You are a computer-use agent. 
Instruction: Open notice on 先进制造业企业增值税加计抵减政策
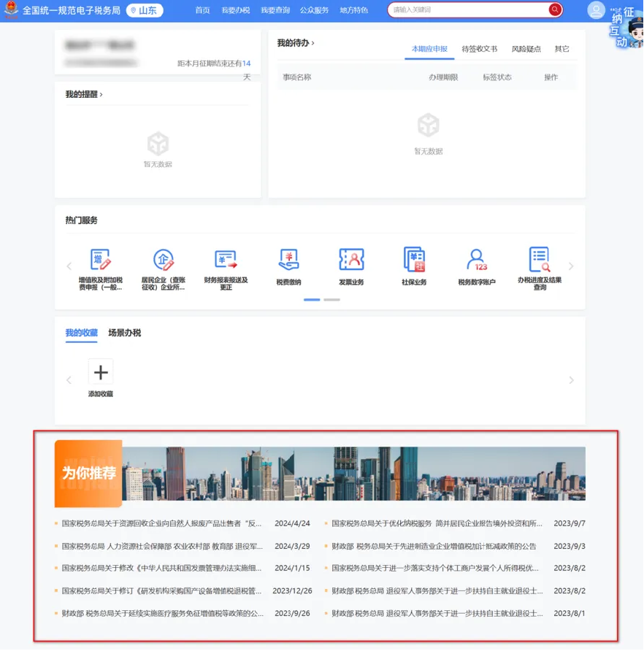pos(434,546)
